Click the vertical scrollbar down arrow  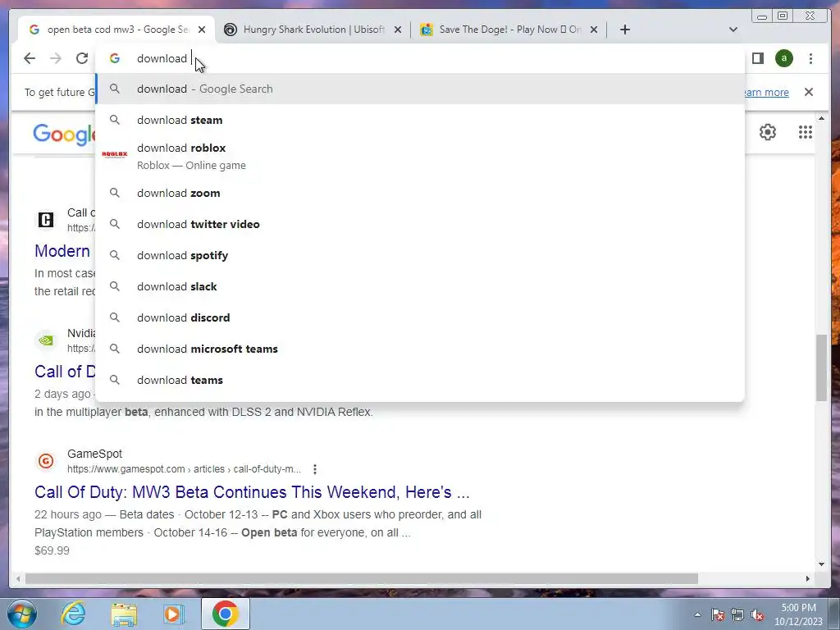(x=821, y=564)
